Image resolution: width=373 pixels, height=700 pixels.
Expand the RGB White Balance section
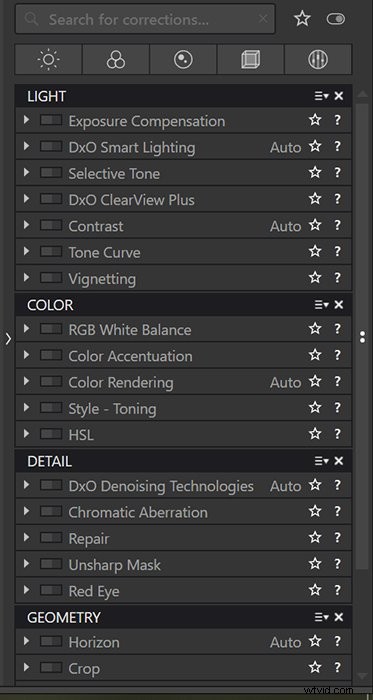pos(26,329)
